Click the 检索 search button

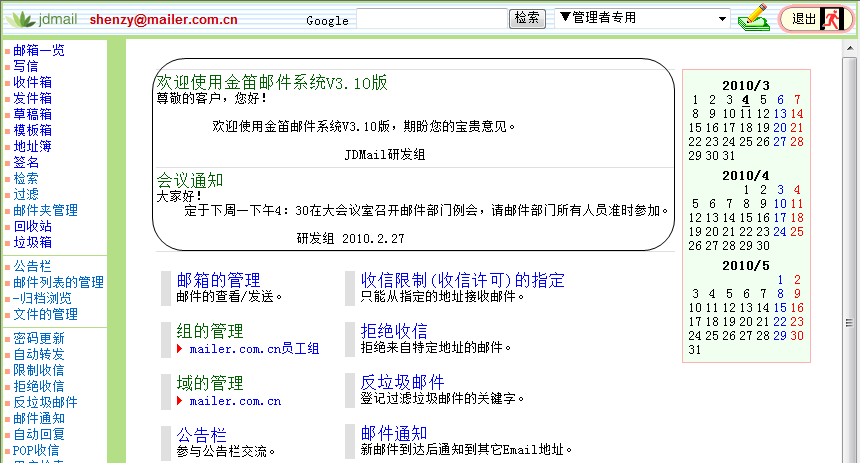point(527,18)
